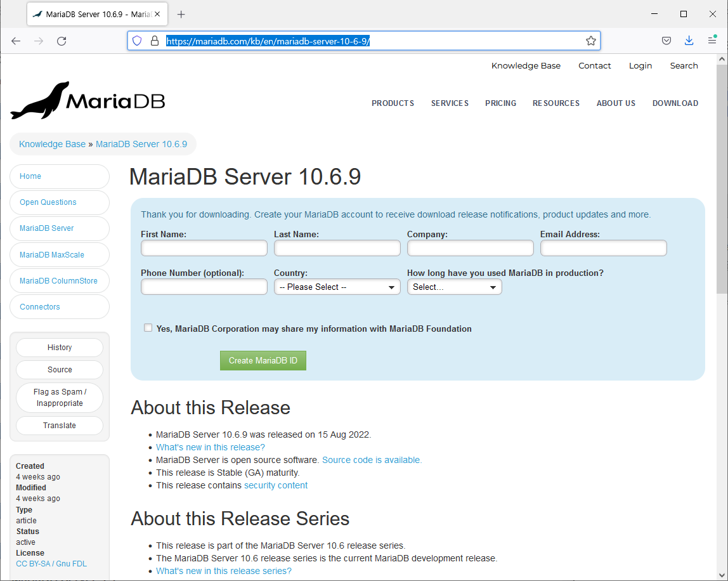Open "Source code is available" link

[372, 460]
